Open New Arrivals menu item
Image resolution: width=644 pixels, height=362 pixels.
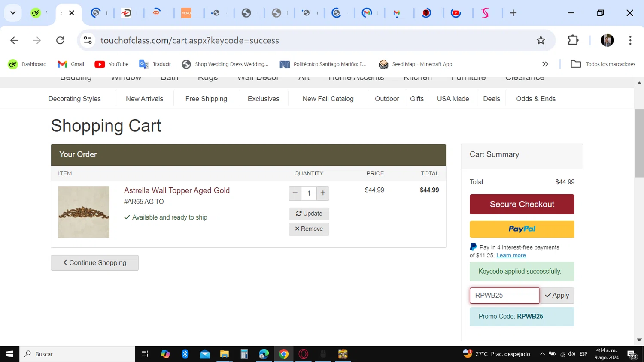pos(145,99)
